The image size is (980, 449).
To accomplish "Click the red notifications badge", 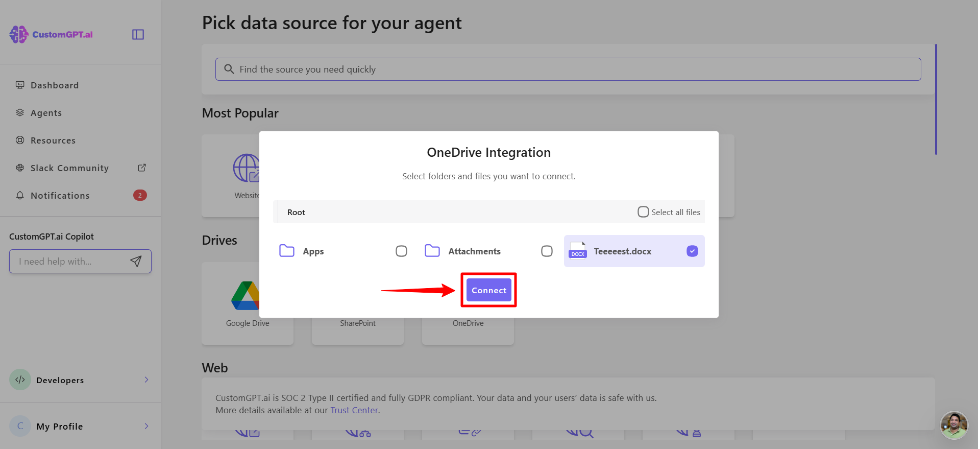I will 140,195.
